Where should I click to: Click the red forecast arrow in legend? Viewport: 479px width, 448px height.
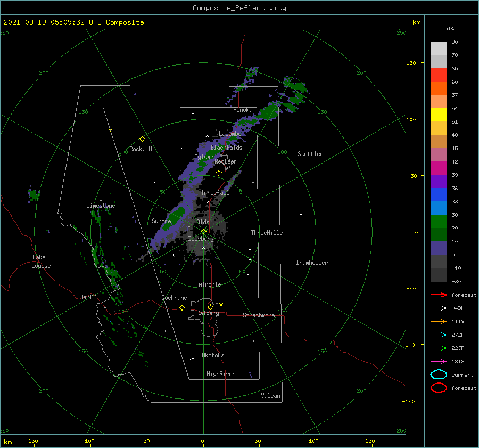pos(439,295)
